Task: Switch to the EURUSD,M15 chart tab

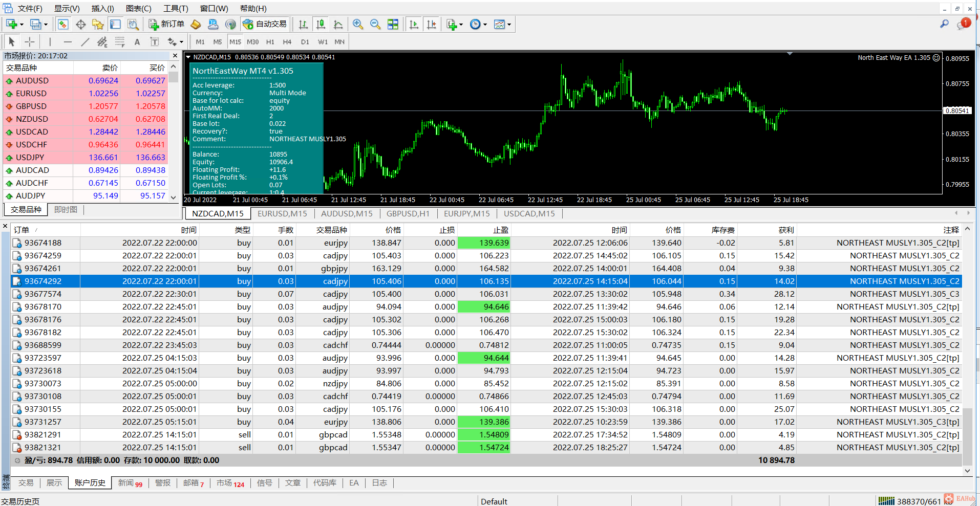Action: pos(282,213)
